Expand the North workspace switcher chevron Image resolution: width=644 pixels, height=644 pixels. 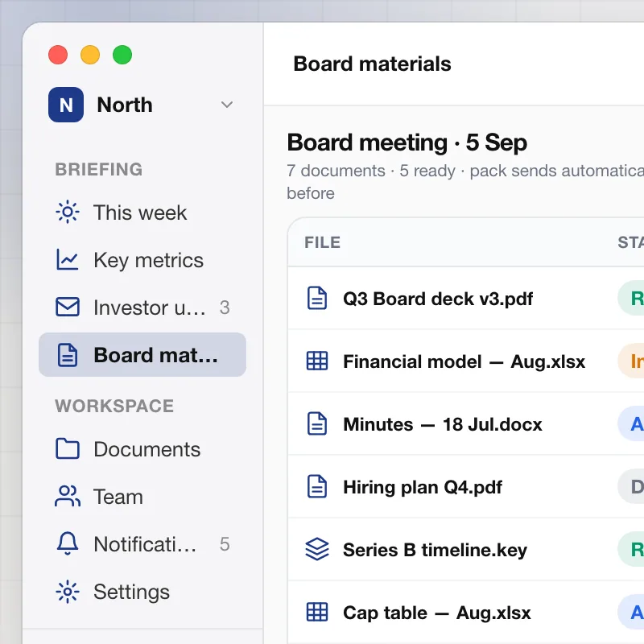[x=227, y=105]
